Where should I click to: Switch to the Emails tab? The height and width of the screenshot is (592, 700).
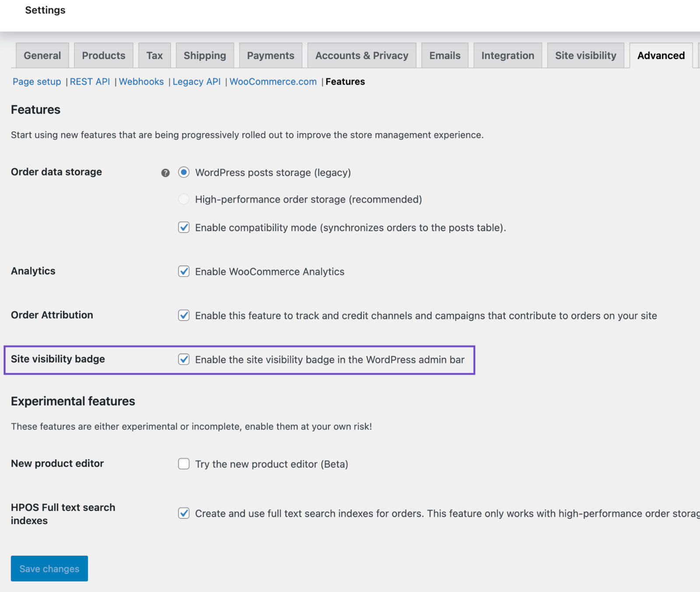point(444,55)
